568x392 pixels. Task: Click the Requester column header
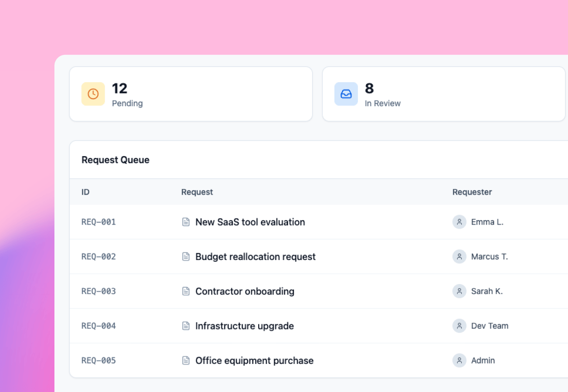[x=472, y=192]
